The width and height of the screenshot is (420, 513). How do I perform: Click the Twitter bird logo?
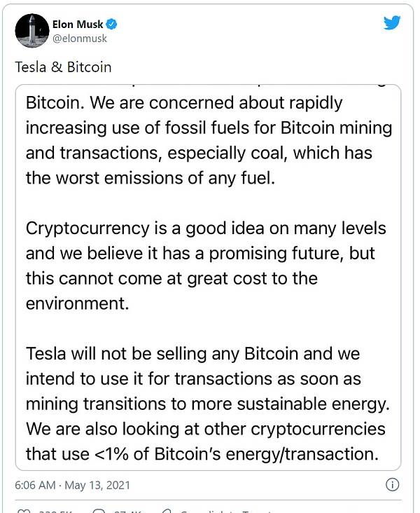tap(392, 22)
